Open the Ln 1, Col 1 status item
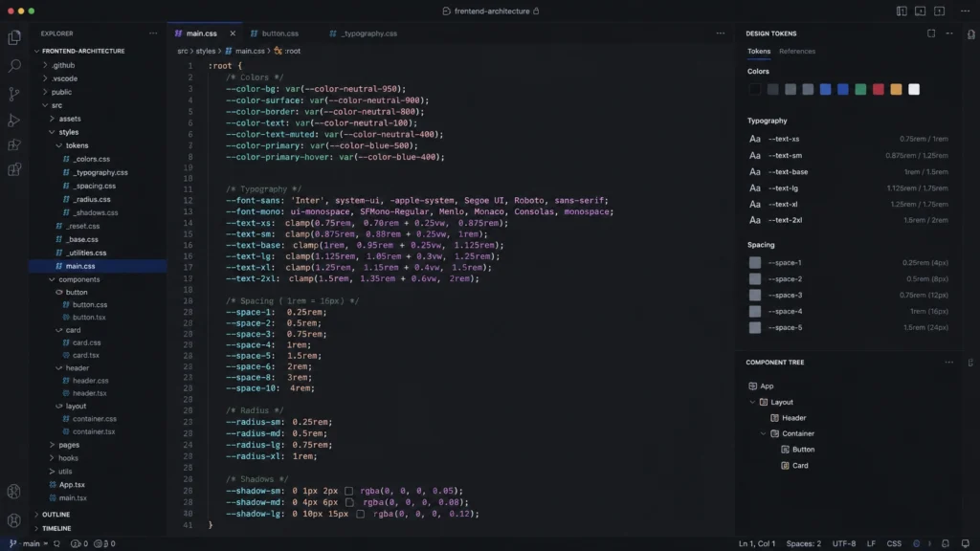This screenshot has width=980, height=551. [x=757, y=543]
